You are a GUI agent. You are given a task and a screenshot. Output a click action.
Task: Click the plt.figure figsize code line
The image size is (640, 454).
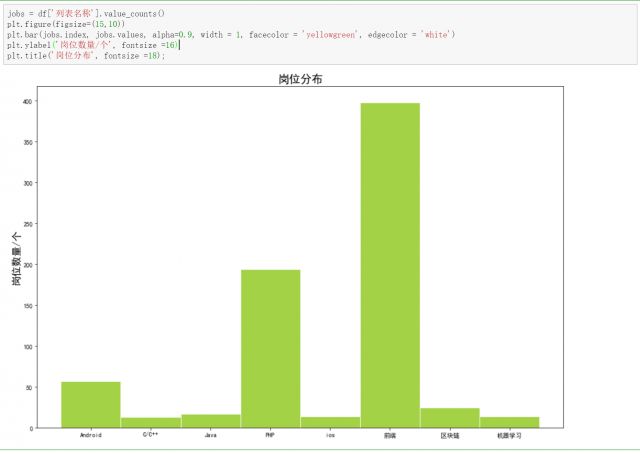pos(66,24)
